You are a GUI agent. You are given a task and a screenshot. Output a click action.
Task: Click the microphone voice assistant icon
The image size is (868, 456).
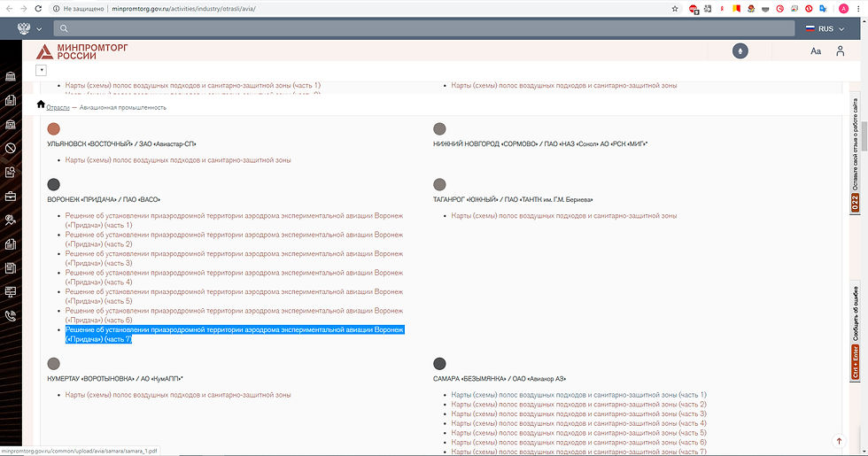[x=740, y=50]
